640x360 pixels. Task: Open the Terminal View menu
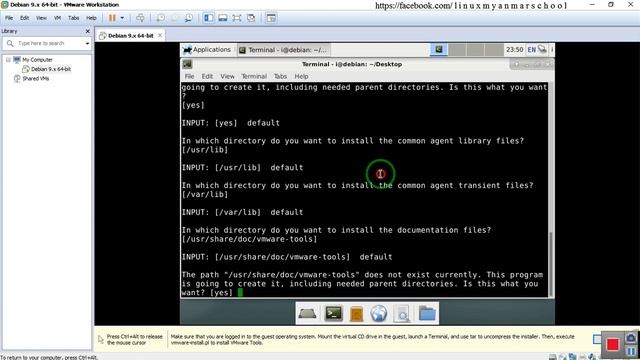tap(227, 76)
